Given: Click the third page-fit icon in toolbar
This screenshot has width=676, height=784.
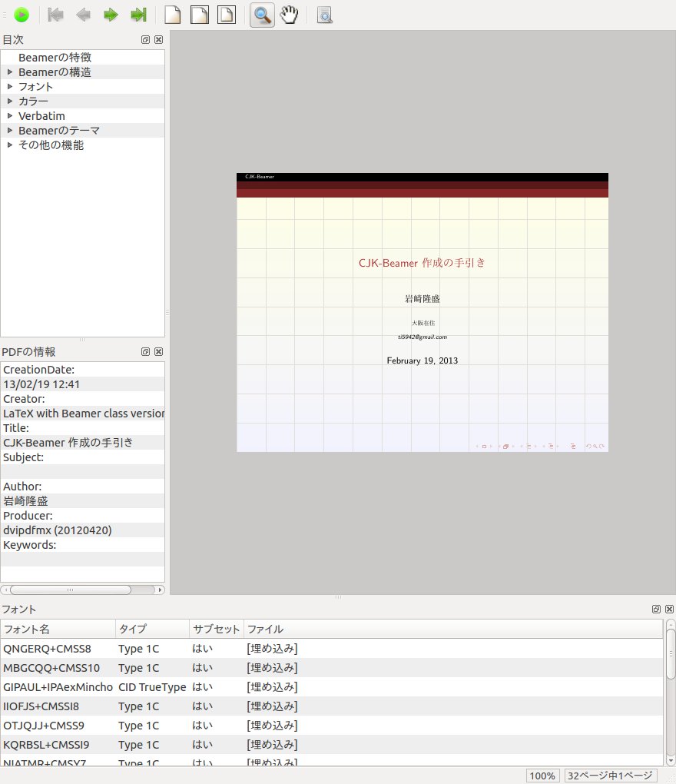Looking at the screenshot, I should pyautogui.click(x=227, y=15).
